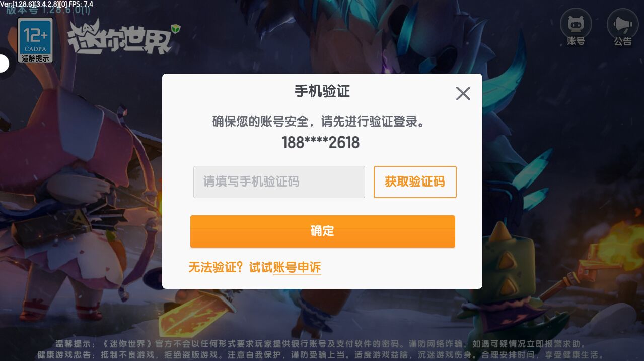
Task: Confirm with the orange 确定 button
Action: 322,231
